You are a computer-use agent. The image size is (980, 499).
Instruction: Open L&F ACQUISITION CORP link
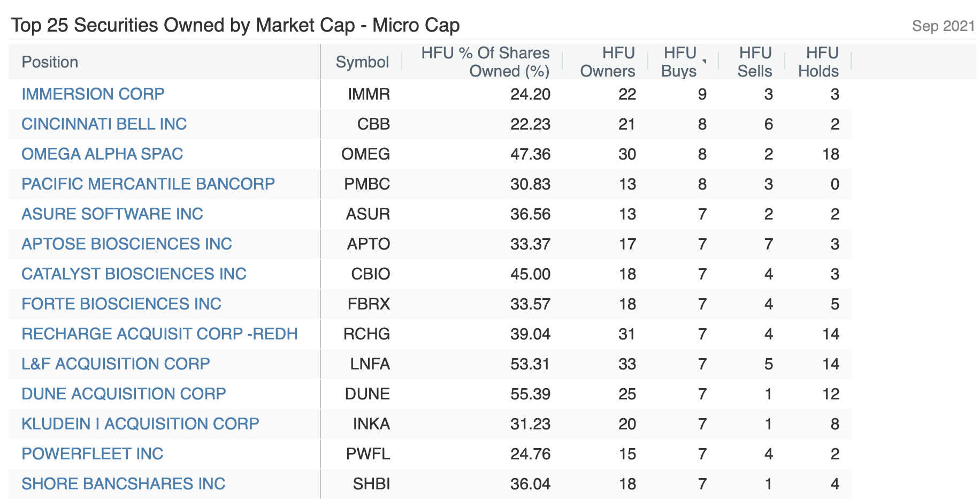(x=116, y=364)
